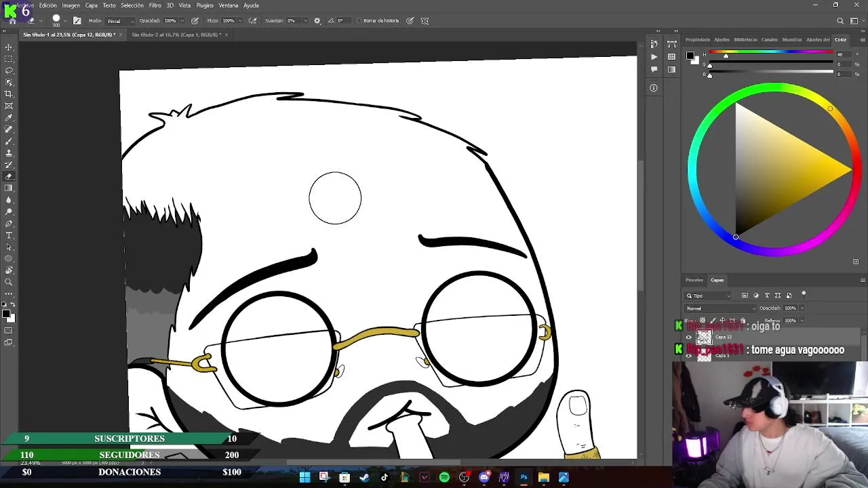Open the eraser Modo dropdown (Pincel)

pos(119,21)
